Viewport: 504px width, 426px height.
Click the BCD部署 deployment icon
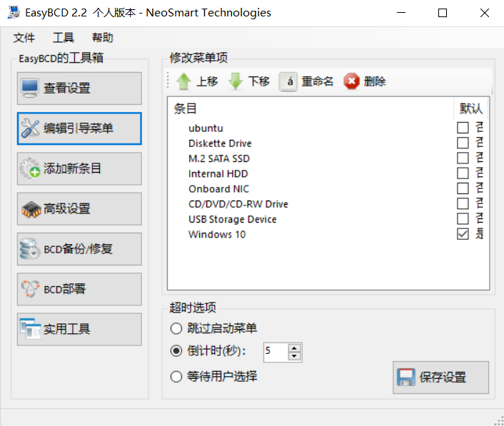click(30, 289)
